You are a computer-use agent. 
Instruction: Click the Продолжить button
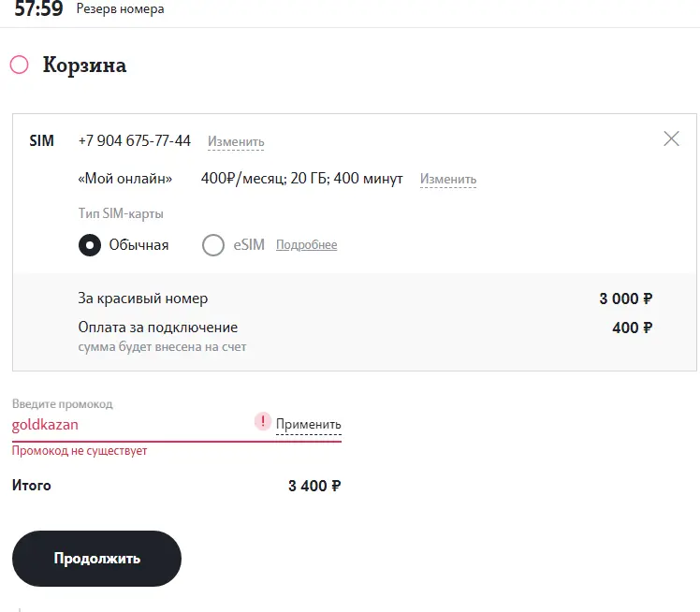point(97,559)
